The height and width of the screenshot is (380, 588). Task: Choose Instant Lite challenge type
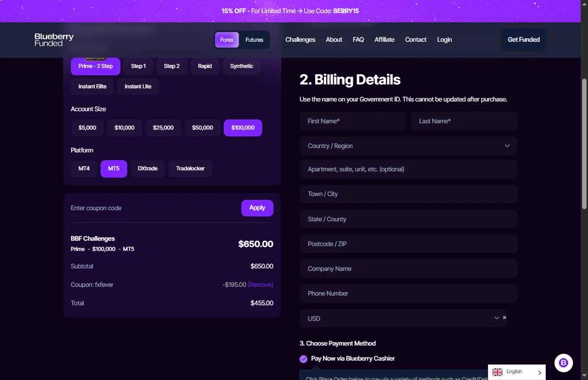coord(138,86)
